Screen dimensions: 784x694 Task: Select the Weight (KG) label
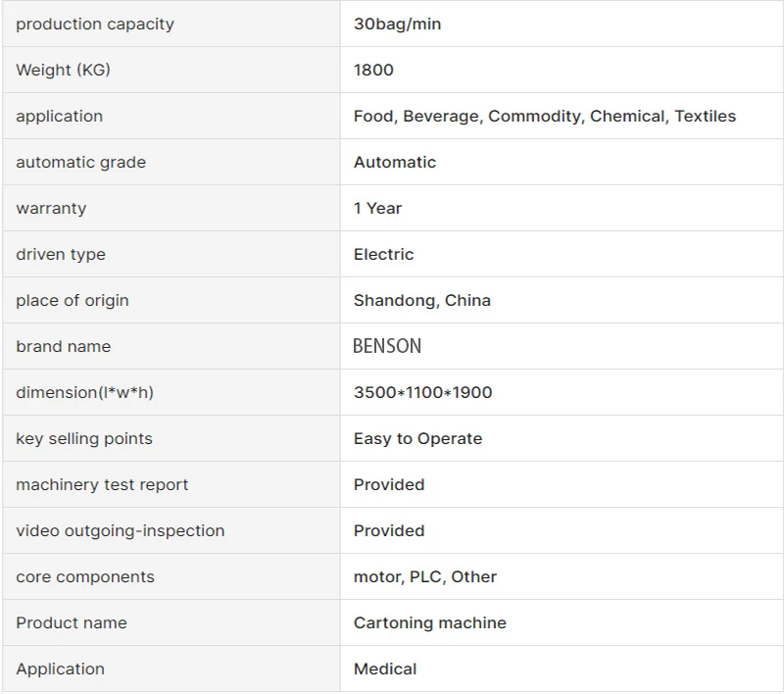coord(63,70)
